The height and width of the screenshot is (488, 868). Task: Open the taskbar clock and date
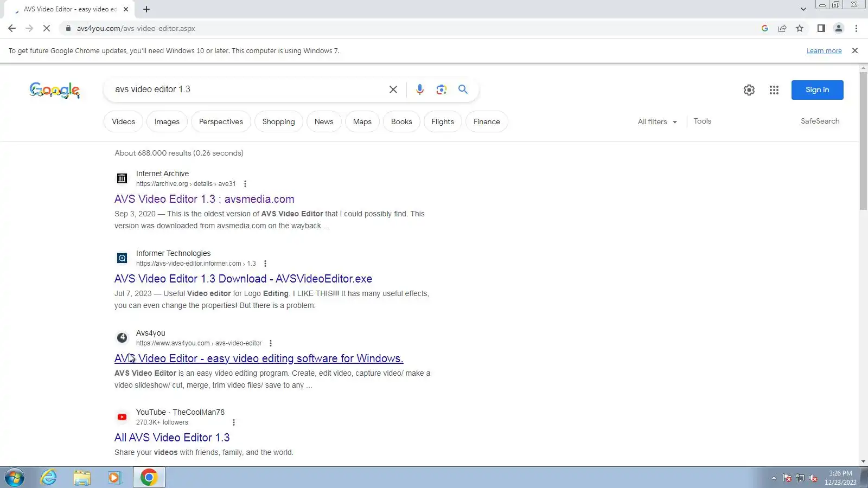[x=840, y=478]
